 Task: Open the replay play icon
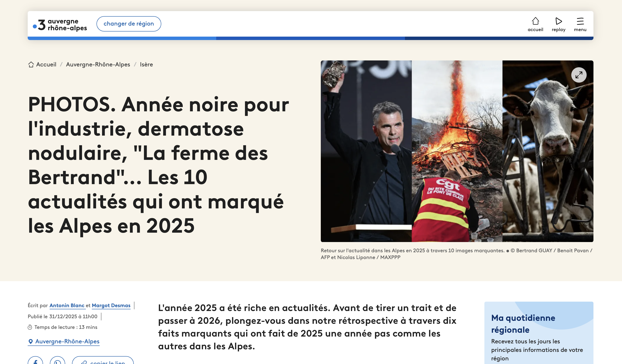tap(558, 21)
